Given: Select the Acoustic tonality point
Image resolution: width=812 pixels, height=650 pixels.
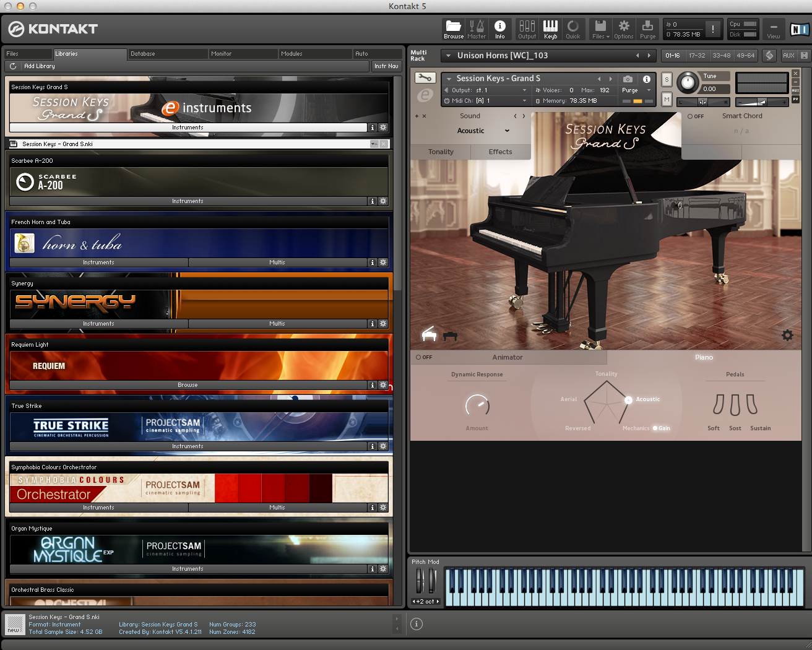Looking at the screenshot, I should [x=628, y=399].
